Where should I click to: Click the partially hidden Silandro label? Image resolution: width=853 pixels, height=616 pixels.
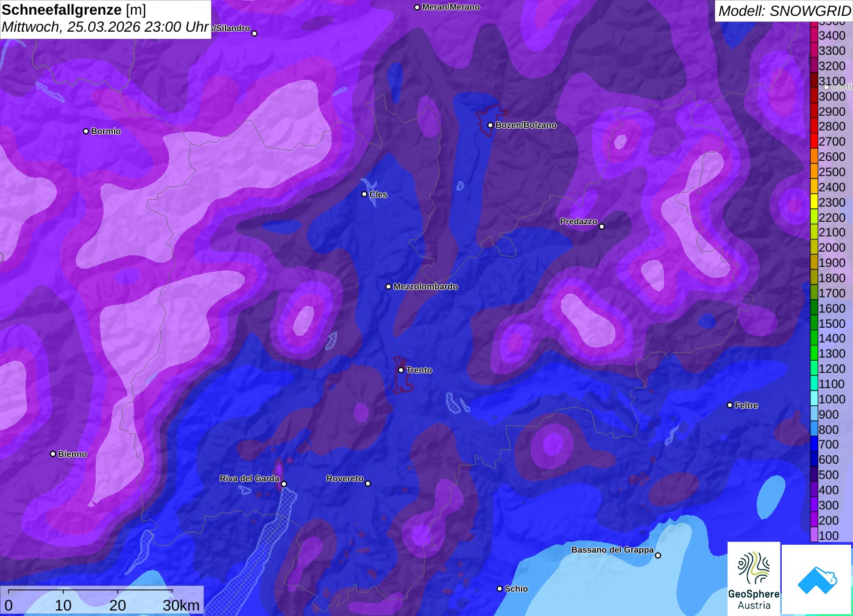pos(231,28)
